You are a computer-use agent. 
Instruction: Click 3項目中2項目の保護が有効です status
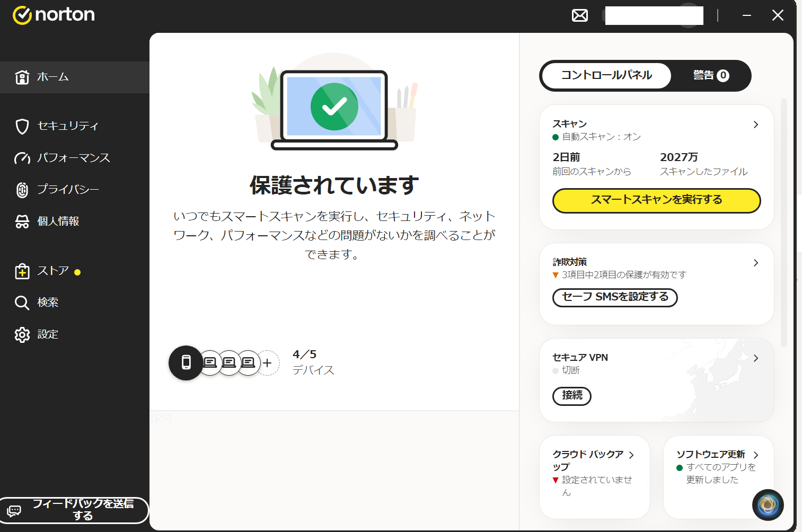point(624,275)
